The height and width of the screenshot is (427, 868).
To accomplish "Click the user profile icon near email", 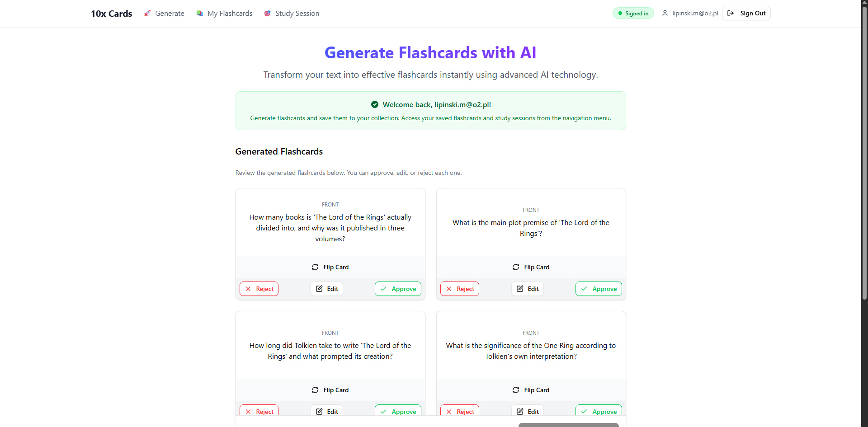I will click(665, 14).
